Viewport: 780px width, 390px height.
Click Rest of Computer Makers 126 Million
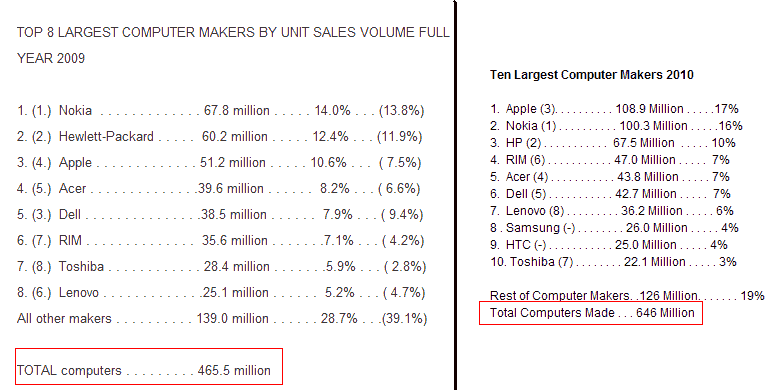[627, 295]
